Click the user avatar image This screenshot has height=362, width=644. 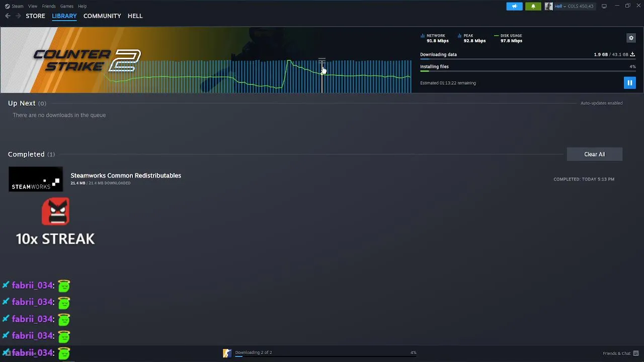pyautogui.click(x=548, y=6)
